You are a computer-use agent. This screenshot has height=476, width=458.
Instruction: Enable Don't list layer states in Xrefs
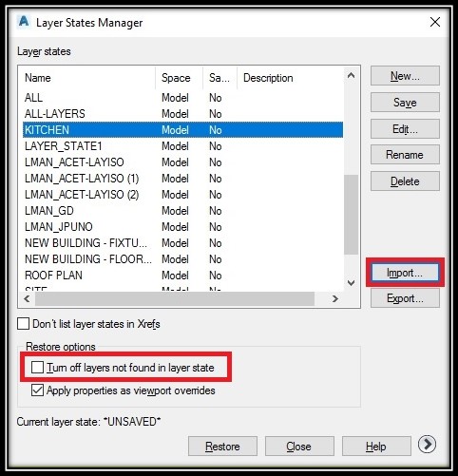tap(23, 324)
